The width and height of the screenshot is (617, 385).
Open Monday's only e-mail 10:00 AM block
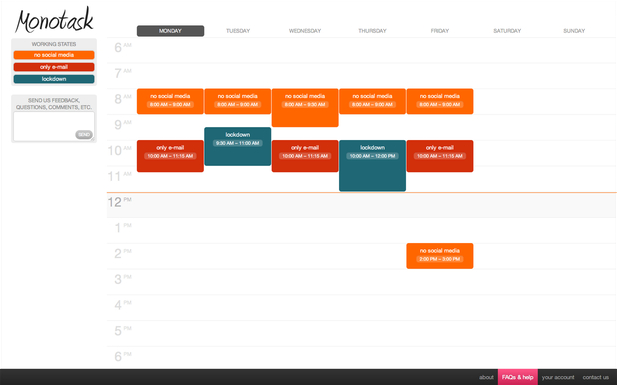point(170,156)
